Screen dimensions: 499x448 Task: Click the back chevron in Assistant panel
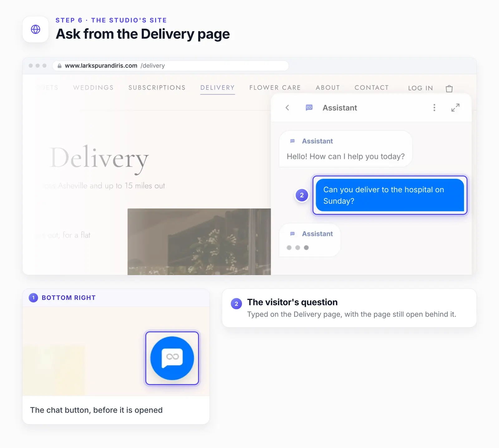287,108
